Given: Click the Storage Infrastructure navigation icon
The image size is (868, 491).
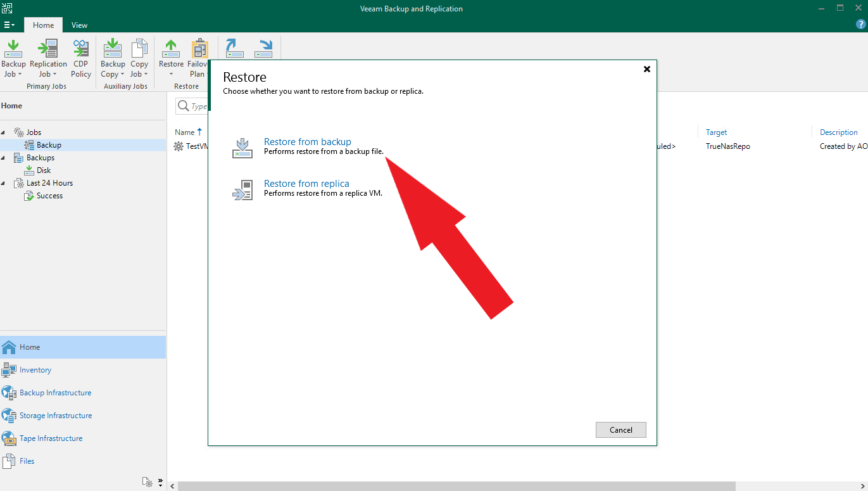Looking at the screenshot, I should click(9, 416).
